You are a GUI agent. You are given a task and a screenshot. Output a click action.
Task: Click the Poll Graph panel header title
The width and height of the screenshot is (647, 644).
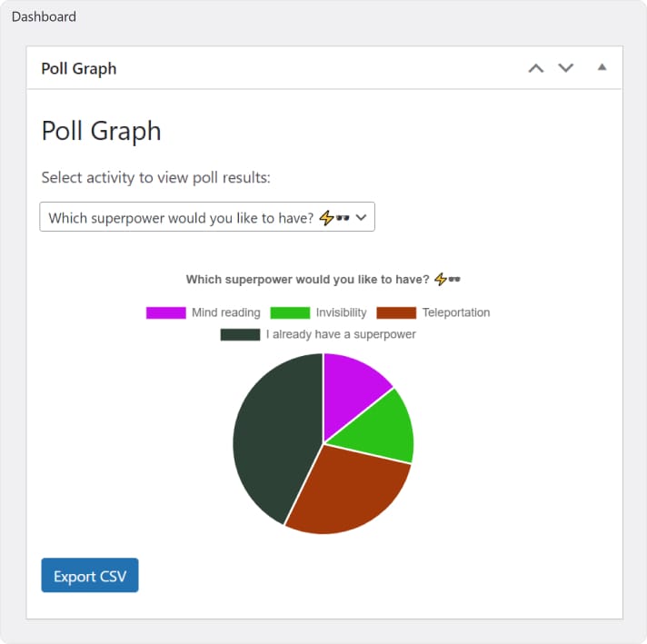[79, 68]
